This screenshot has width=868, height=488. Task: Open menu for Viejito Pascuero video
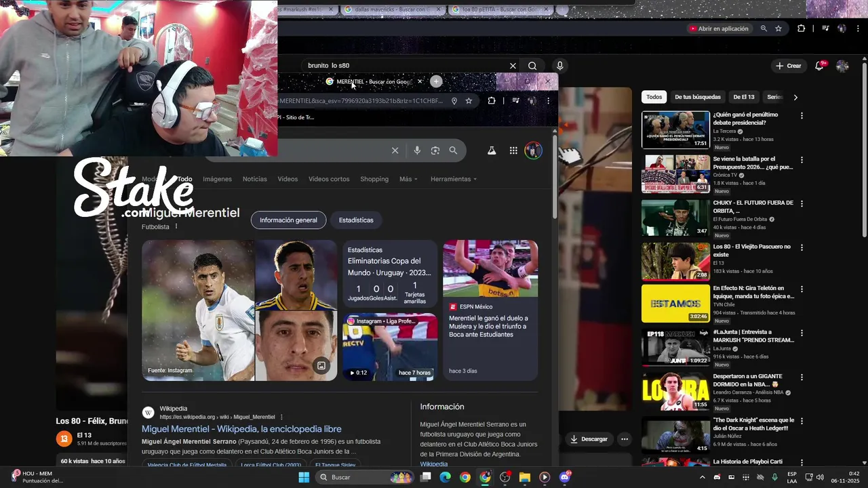(802, 247)
